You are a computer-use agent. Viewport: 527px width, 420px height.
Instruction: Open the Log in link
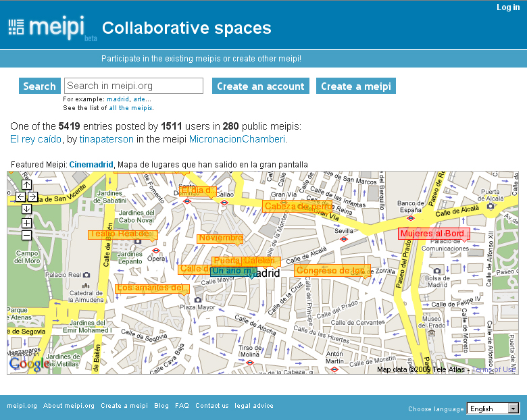point(508,7)
